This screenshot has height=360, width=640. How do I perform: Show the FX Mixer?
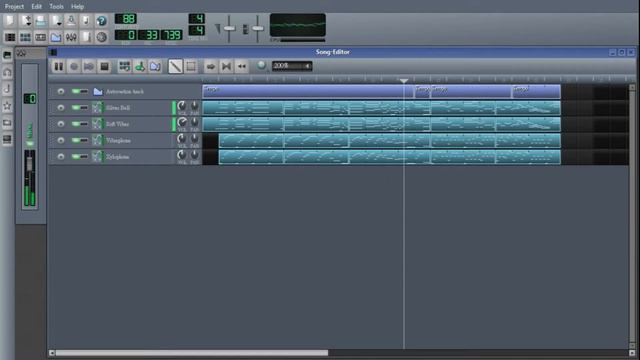[x=71, y=37]
